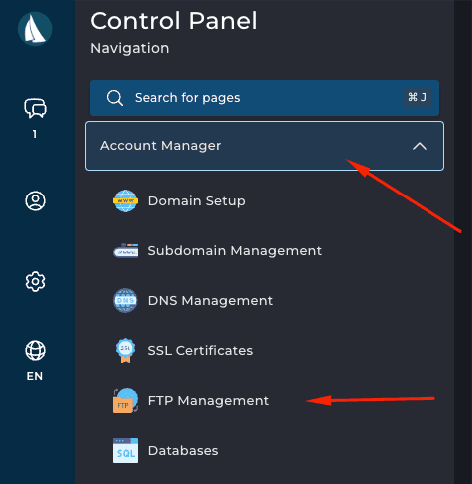Click the globe language icon
The image size is (472, 484).
35,350
